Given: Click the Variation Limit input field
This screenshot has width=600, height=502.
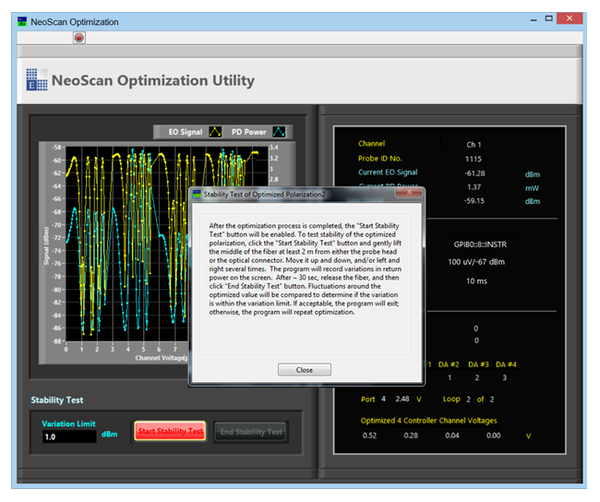Looking at the screenshot, I should coord(69,436).
